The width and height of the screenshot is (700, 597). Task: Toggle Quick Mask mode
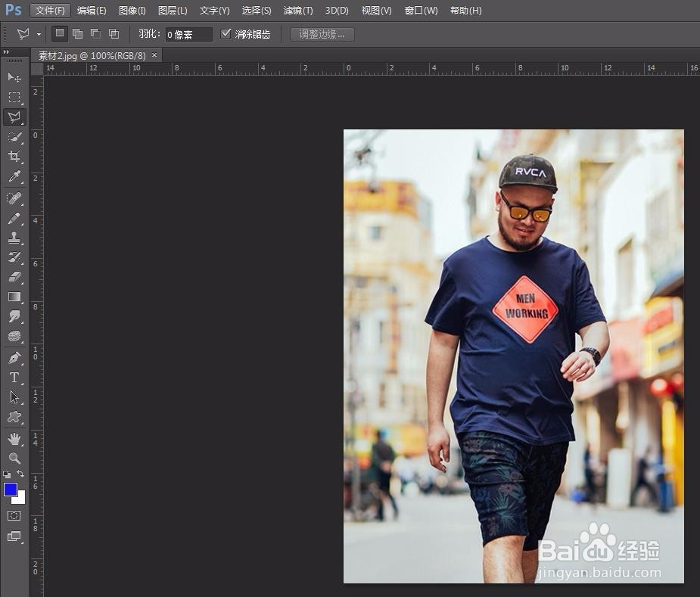point(14,516)
